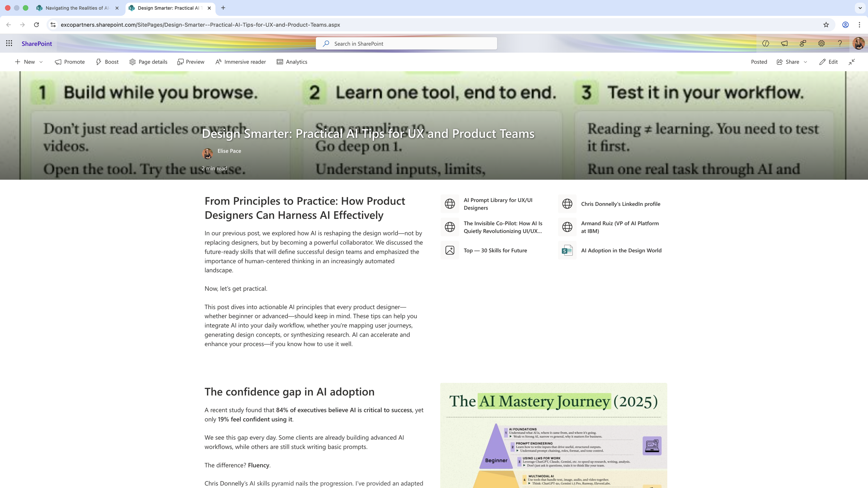
Task: Bookmark page with star icon
Action: coord(826,25)
